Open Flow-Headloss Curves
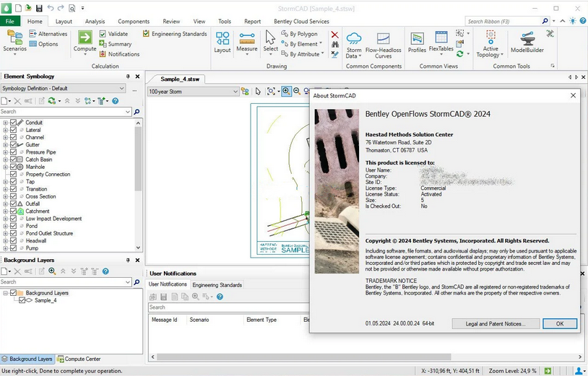This screenshot has height=376, width=588. click(383, 45)
